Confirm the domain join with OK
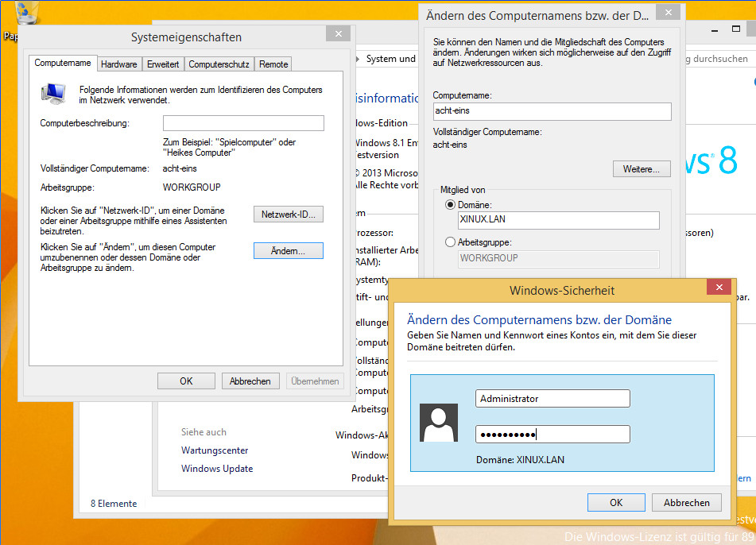Screen dimensions: 756x545 [x=616, y=502]
